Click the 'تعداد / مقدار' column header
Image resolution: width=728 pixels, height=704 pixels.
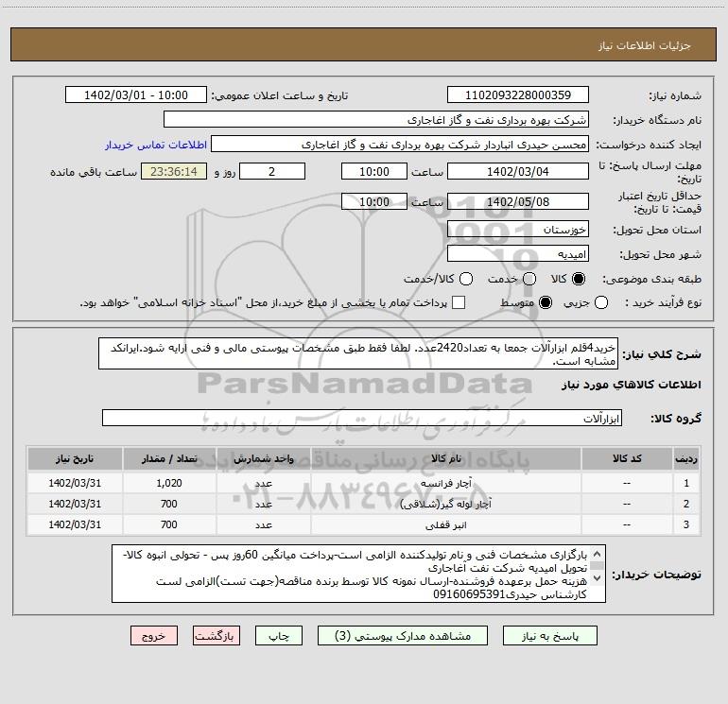[169, 458]
